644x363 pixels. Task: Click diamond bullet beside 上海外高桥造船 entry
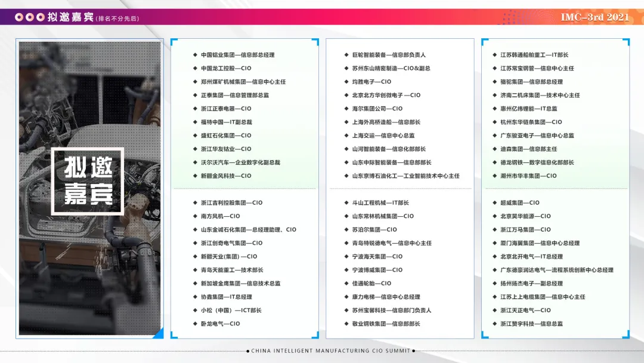click(x=346, y=122)
